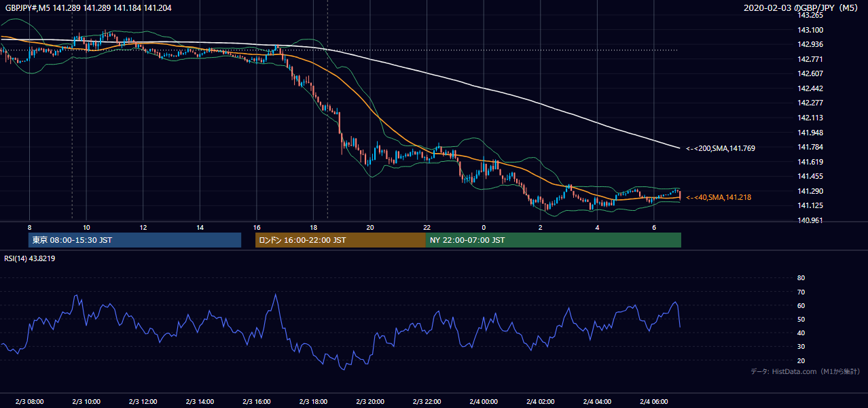Click price axis value 143.100

(x=810, y=30)
